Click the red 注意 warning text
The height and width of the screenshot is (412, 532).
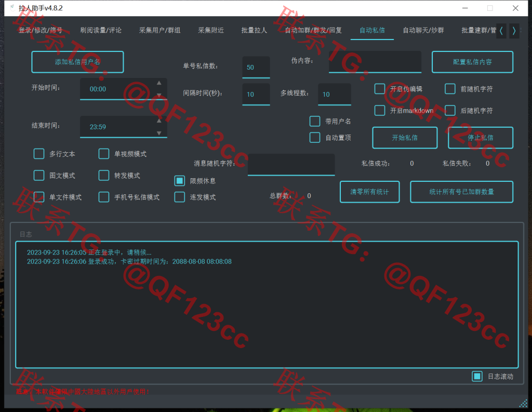(x=83, y=392)
